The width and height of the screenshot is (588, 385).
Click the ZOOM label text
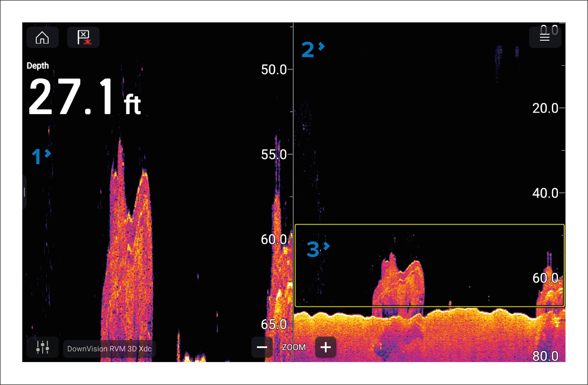294,347
